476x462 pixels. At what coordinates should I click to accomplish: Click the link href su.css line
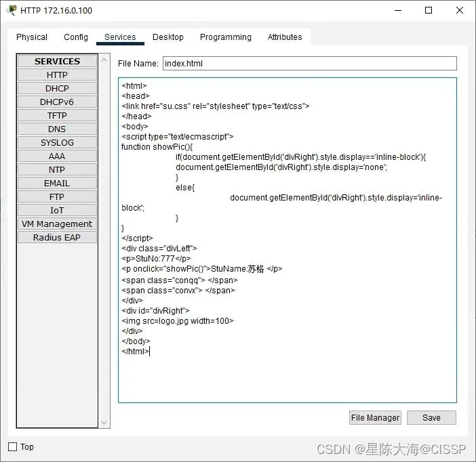tap(215, 106)
